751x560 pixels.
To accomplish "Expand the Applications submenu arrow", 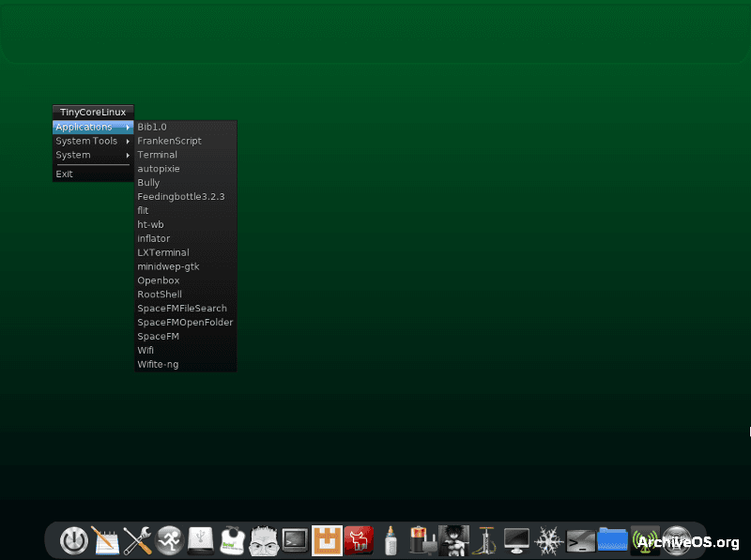I will click(128, 128).
